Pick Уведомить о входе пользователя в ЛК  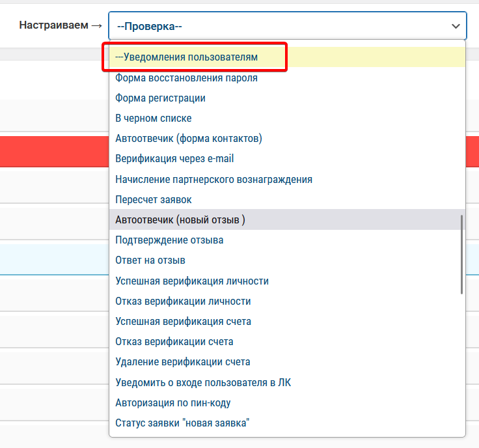[x=203, y=382]
